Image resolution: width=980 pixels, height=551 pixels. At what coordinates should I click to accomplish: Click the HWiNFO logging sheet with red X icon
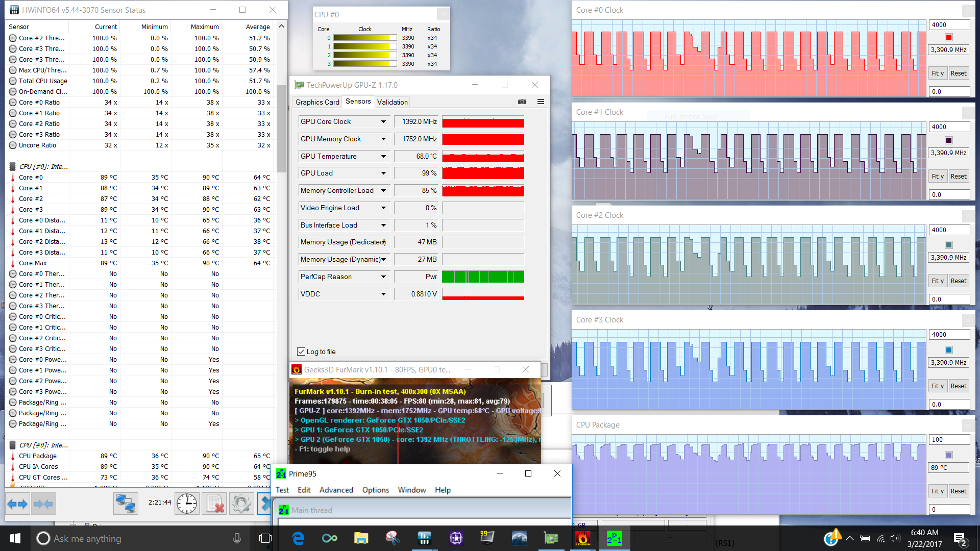click(214, 504)
